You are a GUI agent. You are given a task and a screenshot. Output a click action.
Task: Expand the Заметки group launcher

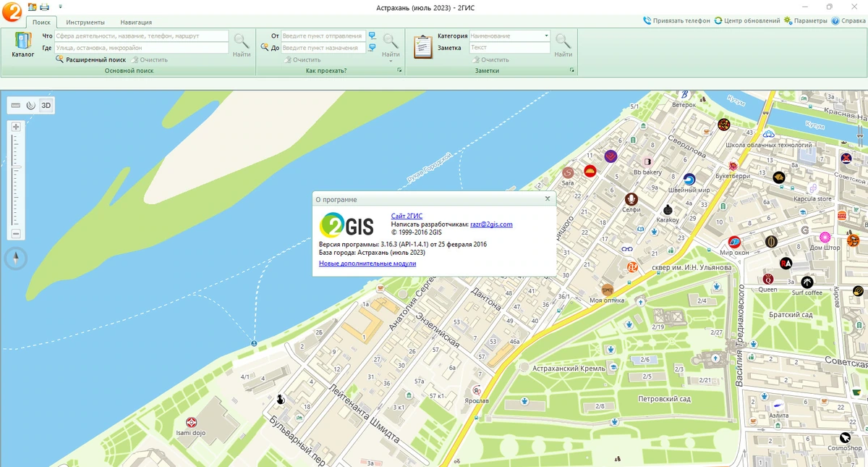pos(572,71)
